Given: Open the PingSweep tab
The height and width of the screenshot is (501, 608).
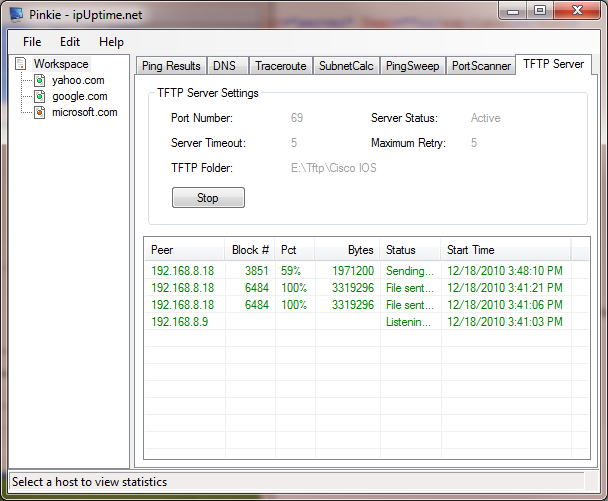Looking at the screenshot, I should pos(413,66).
